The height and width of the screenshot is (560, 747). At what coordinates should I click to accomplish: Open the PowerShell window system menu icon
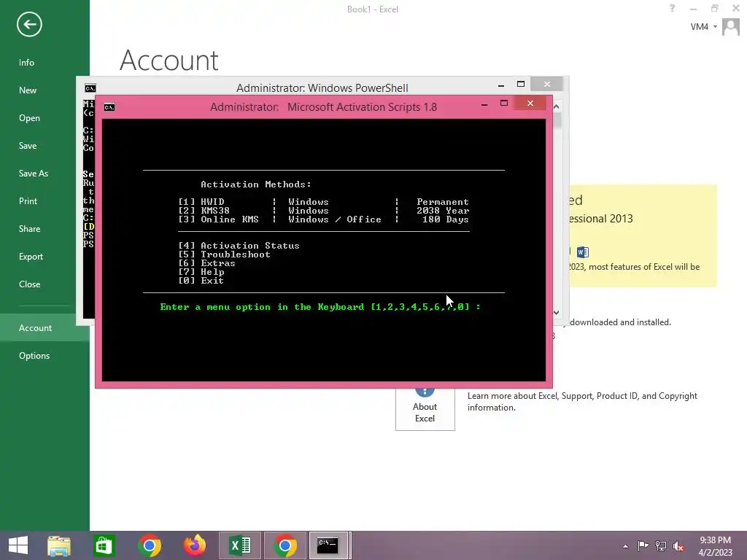pyautogui.click(x=90, y=88)
